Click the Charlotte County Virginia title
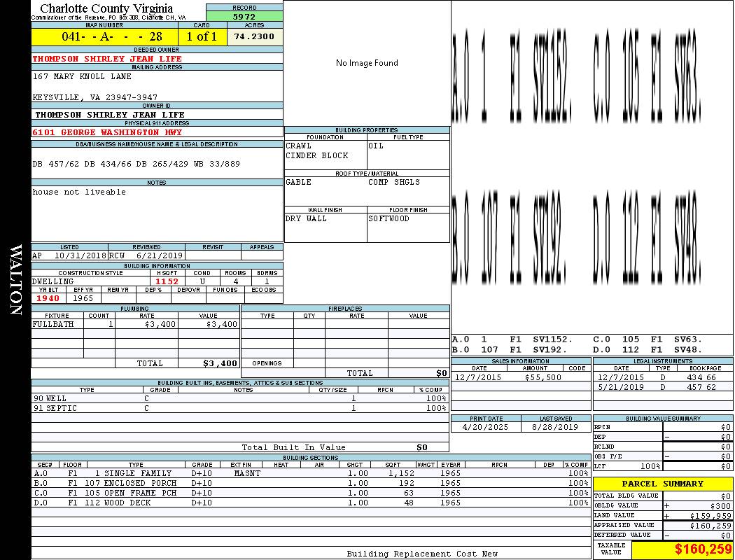The height and width of the screenshot is (560, 735). click(x=106, y=8)
